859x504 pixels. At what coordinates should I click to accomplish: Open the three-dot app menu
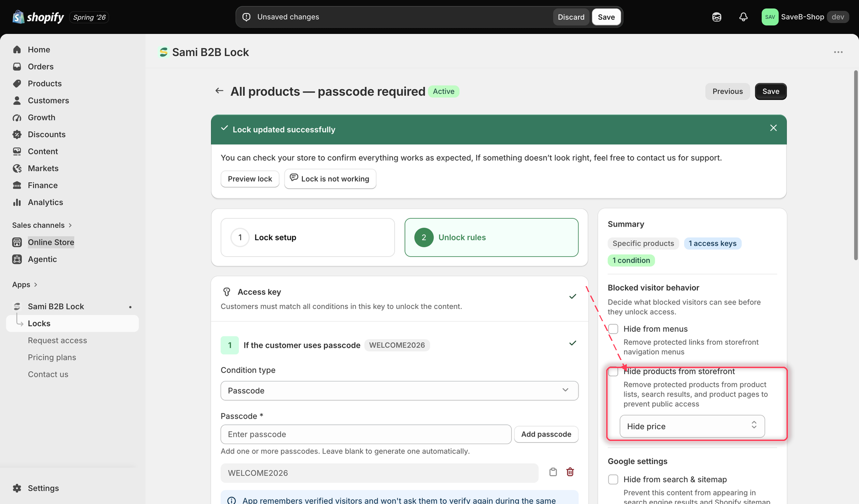[838, 52]
